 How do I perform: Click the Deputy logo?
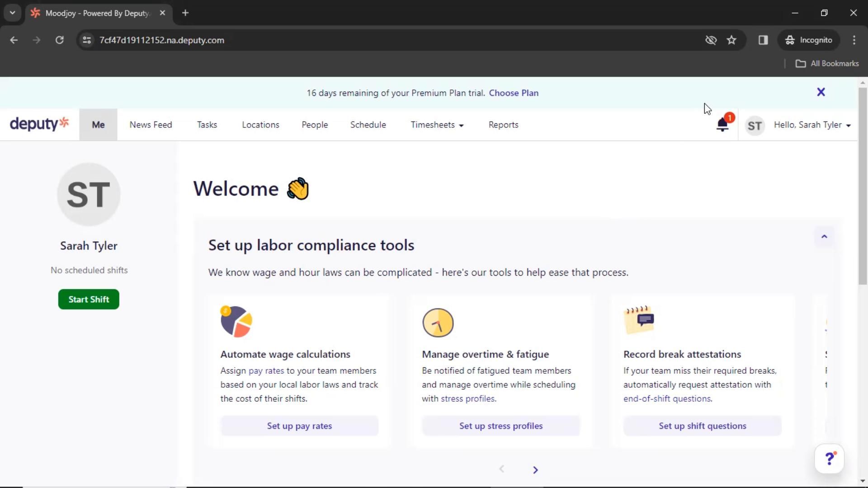[x=39, y=124]
